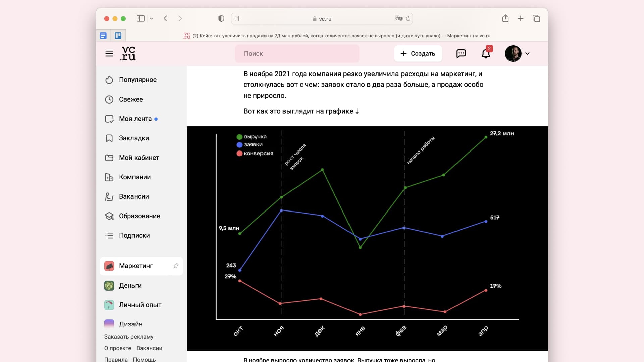
Task: Open Safari tab overview icon
Action: (536, 19)
